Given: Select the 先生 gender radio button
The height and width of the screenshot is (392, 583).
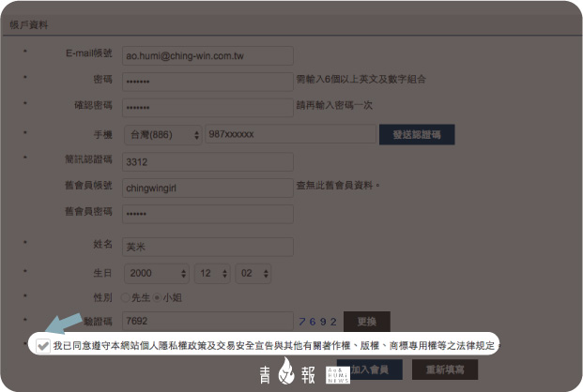Looking at the screenshot, I should [127, 297].
